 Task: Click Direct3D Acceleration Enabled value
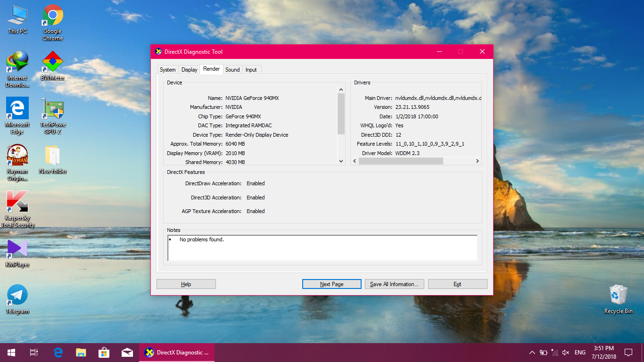point(256,197)
